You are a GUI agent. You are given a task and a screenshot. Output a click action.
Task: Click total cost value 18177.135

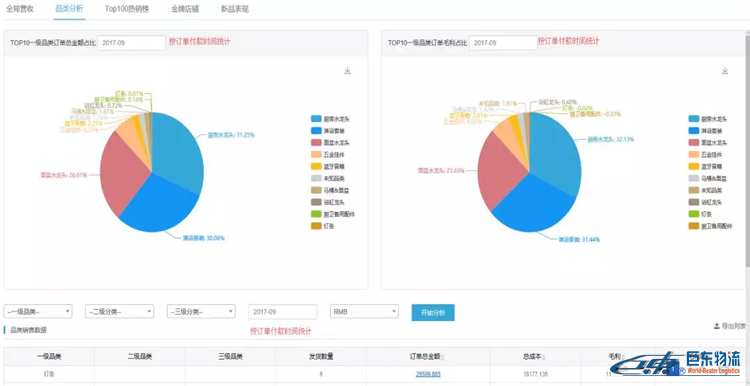pyautogui.click(x=535, y=374)
